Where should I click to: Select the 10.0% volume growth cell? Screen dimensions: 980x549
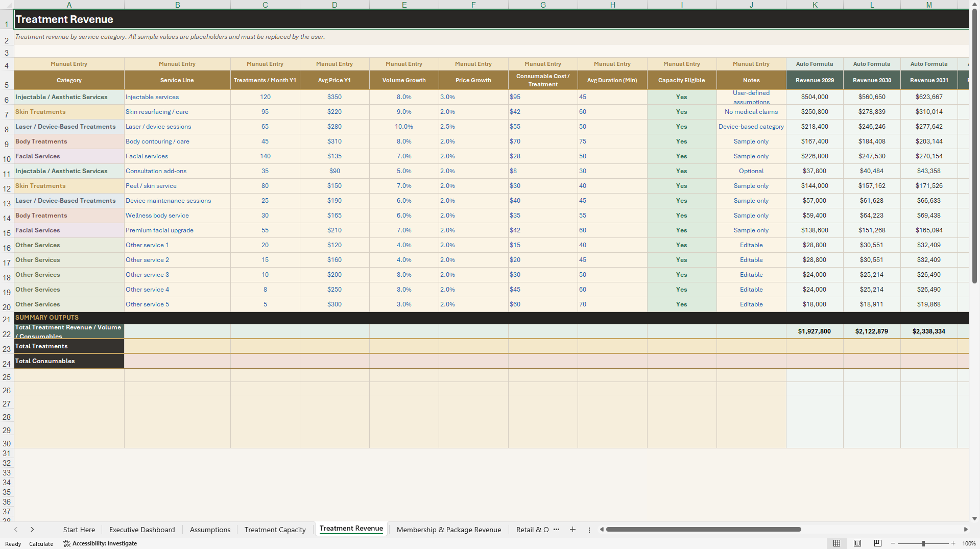pos(404,127)
